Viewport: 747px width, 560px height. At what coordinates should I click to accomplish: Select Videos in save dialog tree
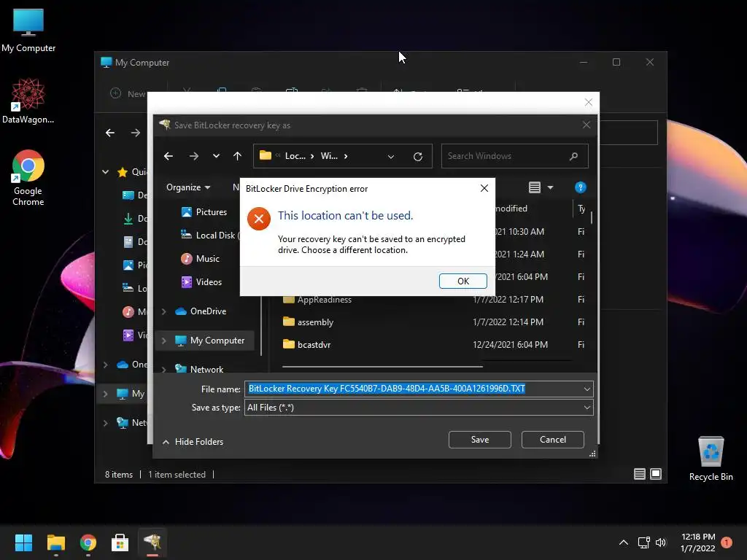(201, 282)
